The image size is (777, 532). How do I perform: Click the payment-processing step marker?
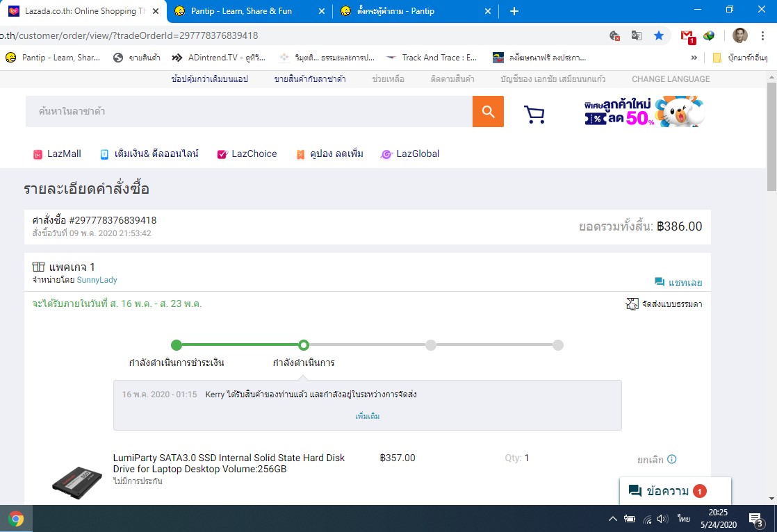click(177, 345)
